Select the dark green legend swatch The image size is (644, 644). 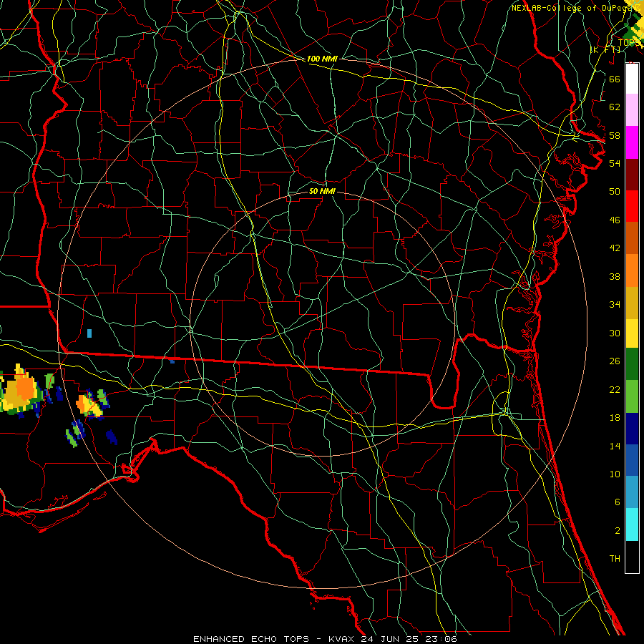pos(632,364)
